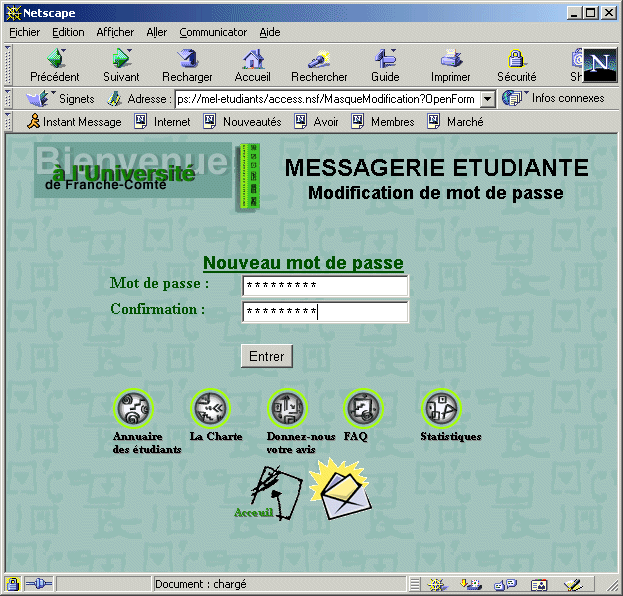Click the Imprimer printer icon
This screenshot has height=596, width=623.
tap(451, 59)
